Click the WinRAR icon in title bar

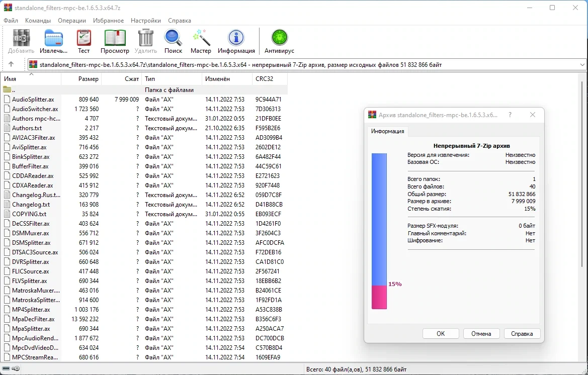(x=8, y=8)
